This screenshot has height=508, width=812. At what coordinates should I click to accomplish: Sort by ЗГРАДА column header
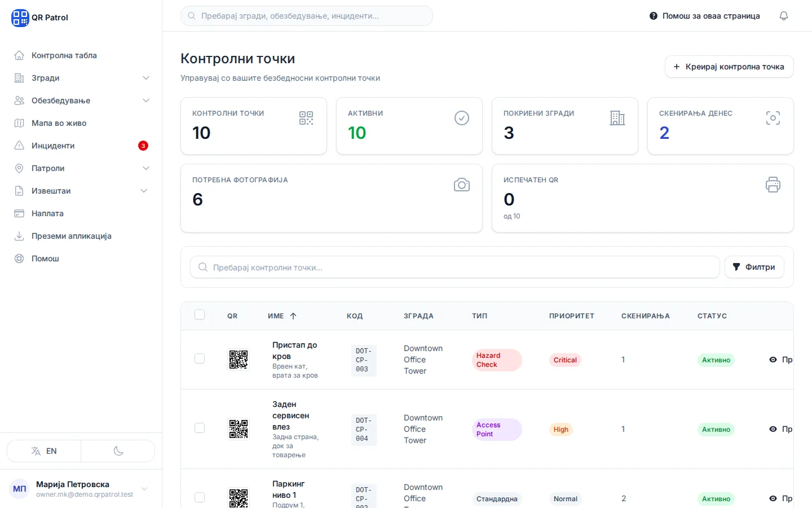[418, 316]
